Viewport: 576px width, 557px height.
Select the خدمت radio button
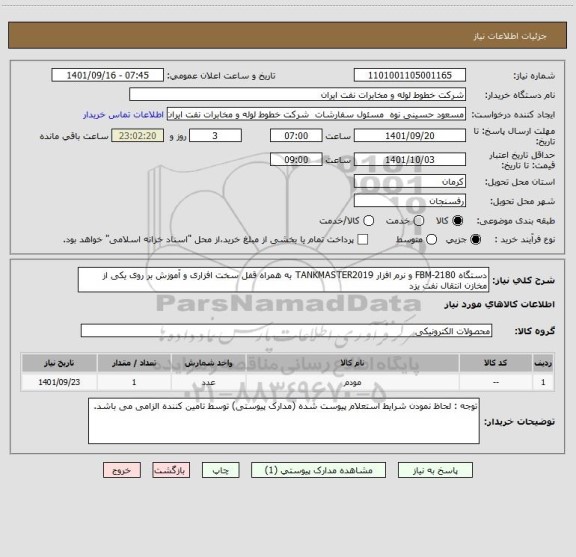coord(419,220)
